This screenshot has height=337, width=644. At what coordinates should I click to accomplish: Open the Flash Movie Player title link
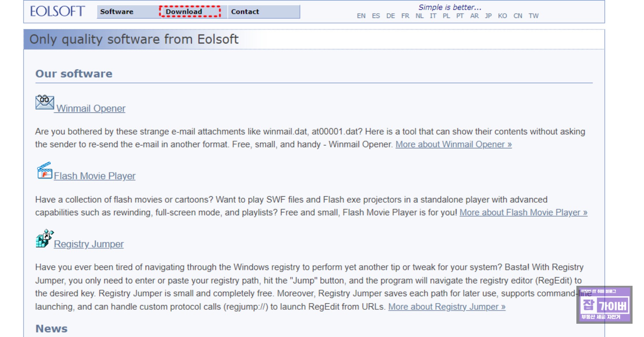coord(94,176)
